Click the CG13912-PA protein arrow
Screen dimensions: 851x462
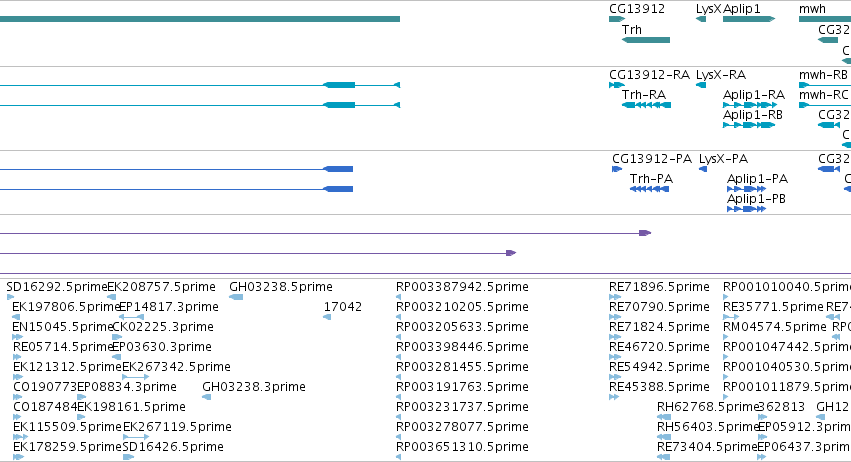pos(617,169)
